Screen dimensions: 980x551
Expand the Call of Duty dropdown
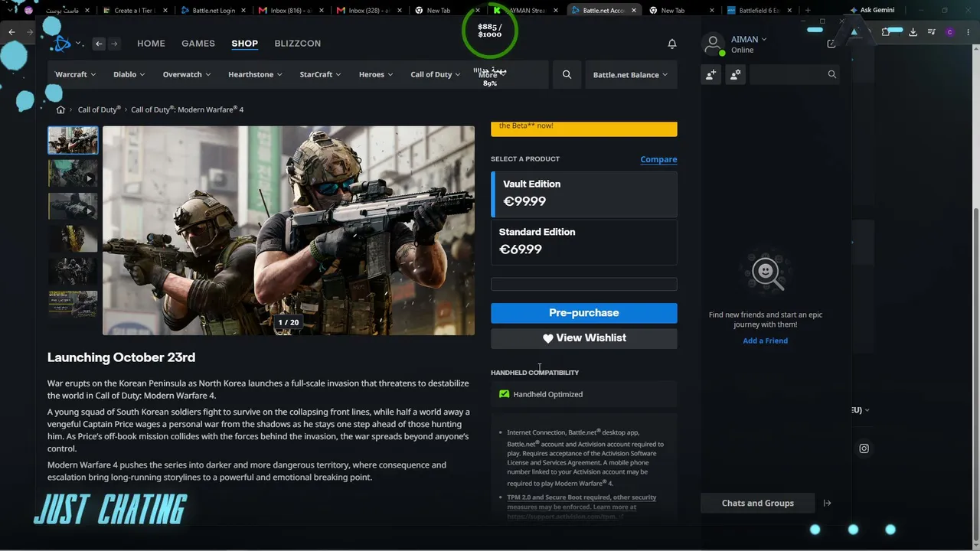tap(436, 74)
